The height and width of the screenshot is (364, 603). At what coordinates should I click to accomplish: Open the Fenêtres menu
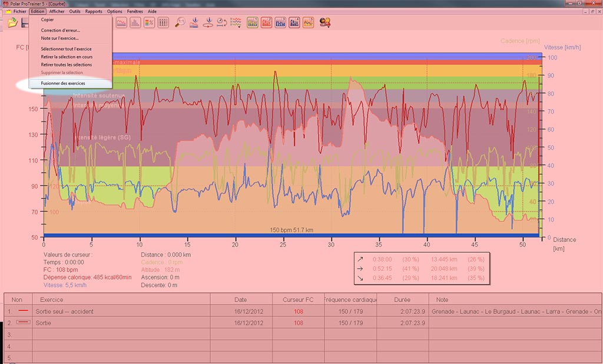click(x=135, y=11)
